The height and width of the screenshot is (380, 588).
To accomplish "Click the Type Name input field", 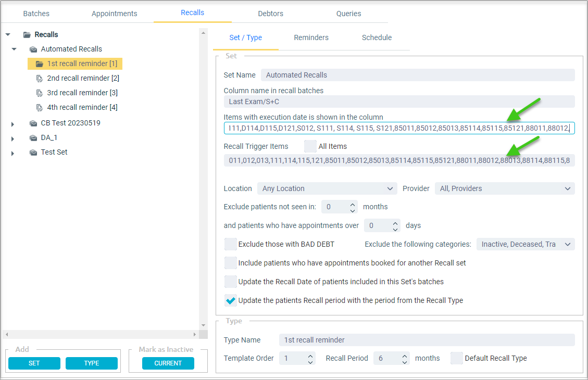I will coord(427,340).
